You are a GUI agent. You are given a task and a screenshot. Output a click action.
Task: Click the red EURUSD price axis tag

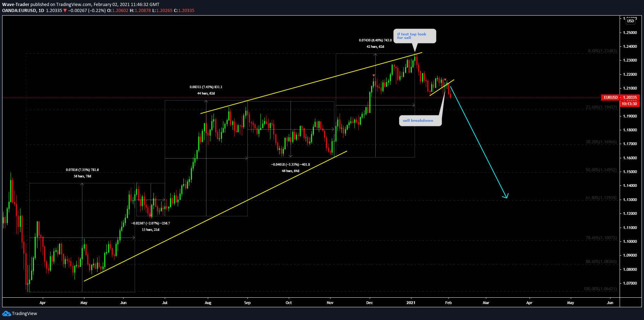click(x=610, y=97)
